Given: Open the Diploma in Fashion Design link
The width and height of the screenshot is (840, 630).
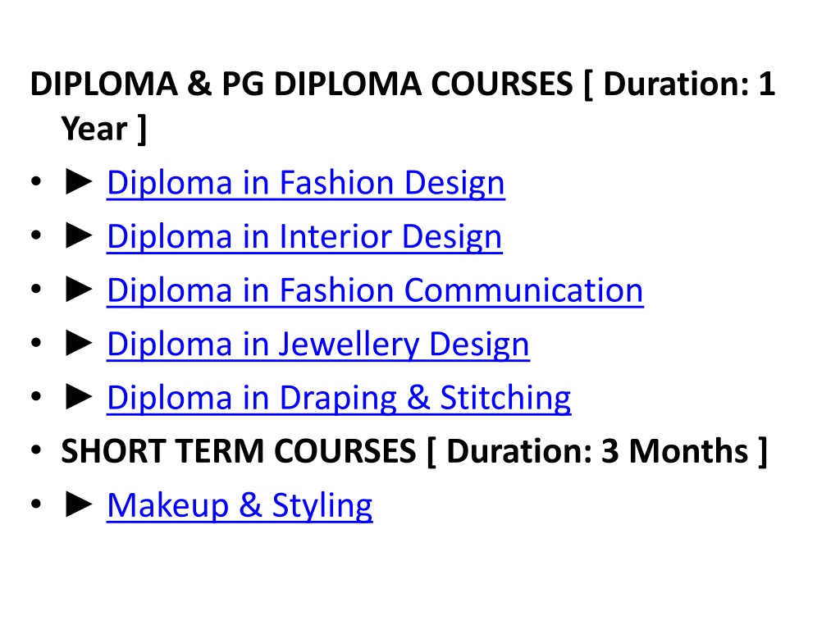Looking at the screenshot, I should 305,183.
